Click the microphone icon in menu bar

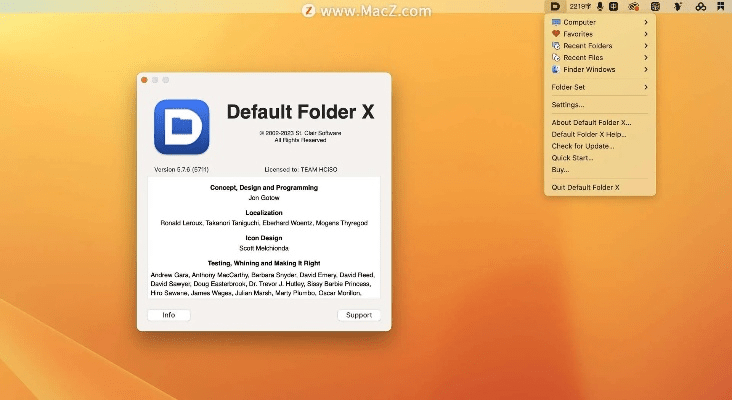pos(600,6)
